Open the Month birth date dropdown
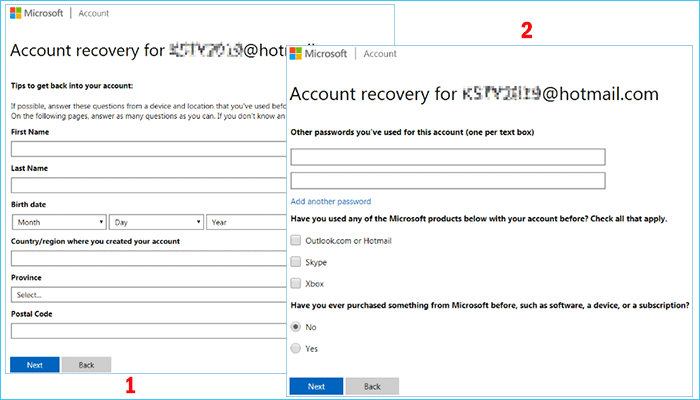This screenshot has width=700, height=400. coord(59,222)
